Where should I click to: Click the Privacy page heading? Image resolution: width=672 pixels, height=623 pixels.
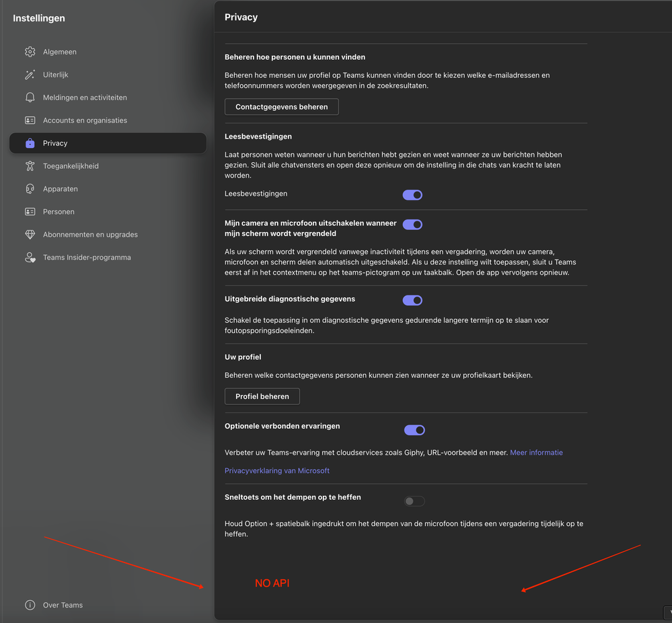point(241,17)
